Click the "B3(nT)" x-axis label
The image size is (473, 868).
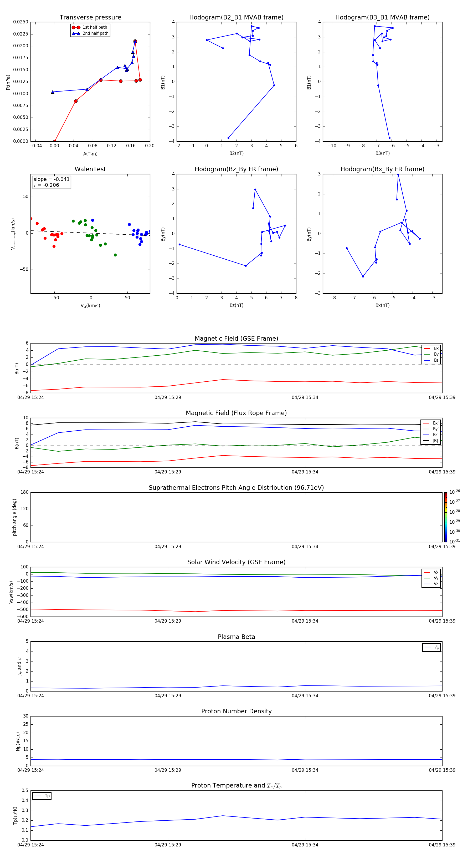pyautogui.click(x=382, y=153)
